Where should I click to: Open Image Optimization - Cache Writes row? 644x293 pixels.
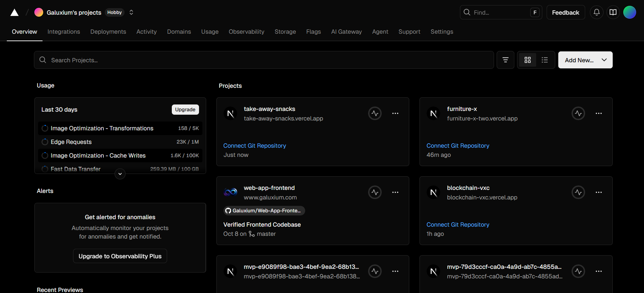click(x=120, y=156)
